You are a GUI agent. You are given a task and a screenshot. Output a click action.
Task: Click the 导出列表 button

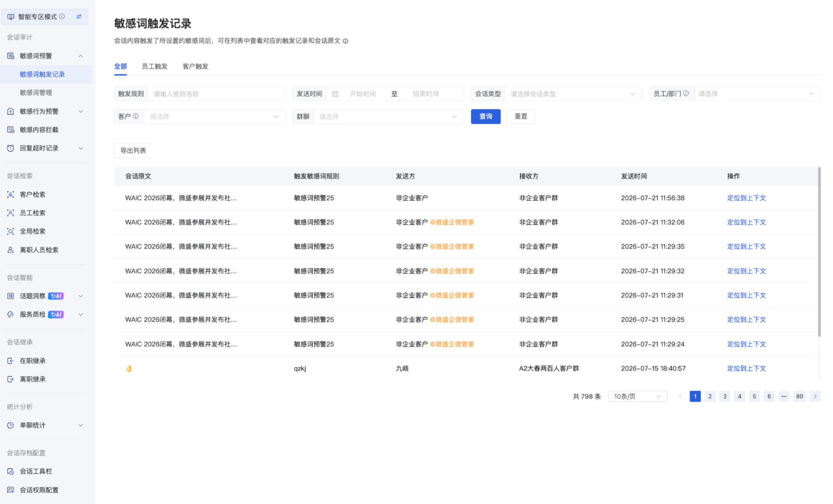point(133,150)
